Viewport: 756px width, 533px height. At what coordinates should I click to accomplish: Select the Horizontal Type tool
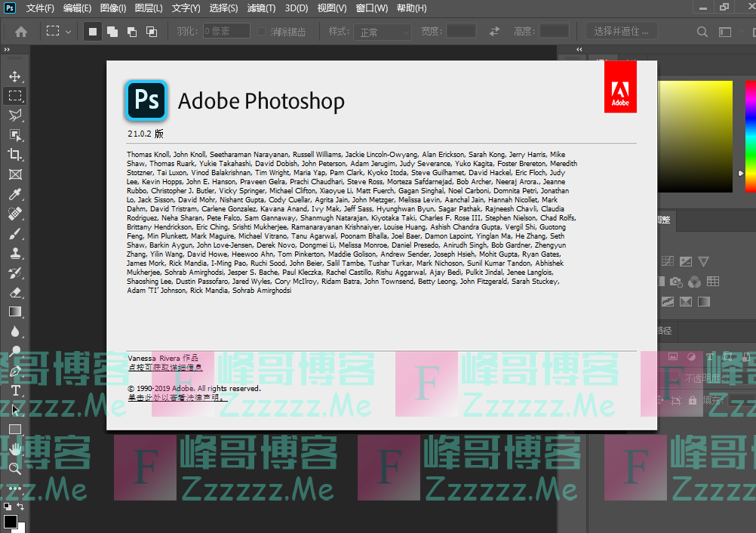point(15,390)
